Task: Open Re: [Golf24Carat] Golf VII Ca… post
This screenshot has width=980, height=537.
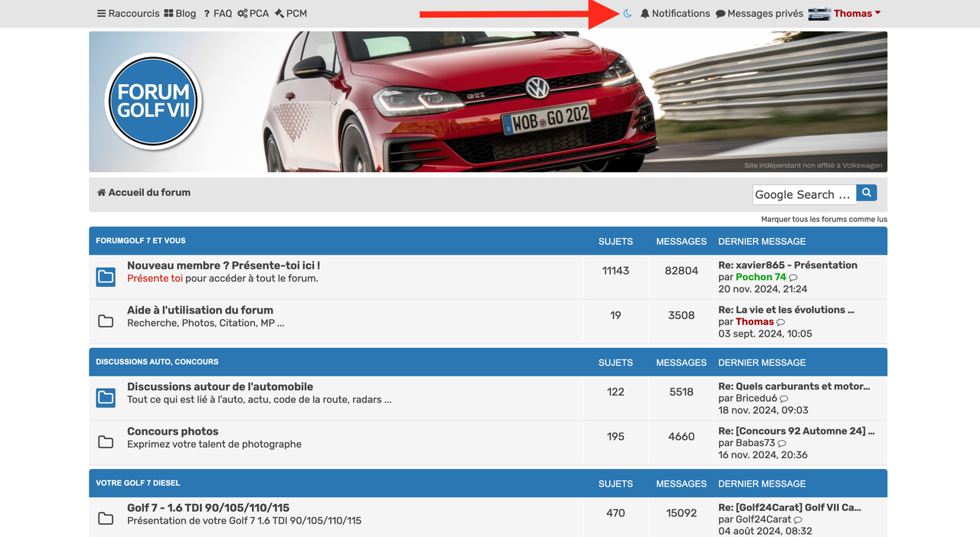Action: coord(789,506)
